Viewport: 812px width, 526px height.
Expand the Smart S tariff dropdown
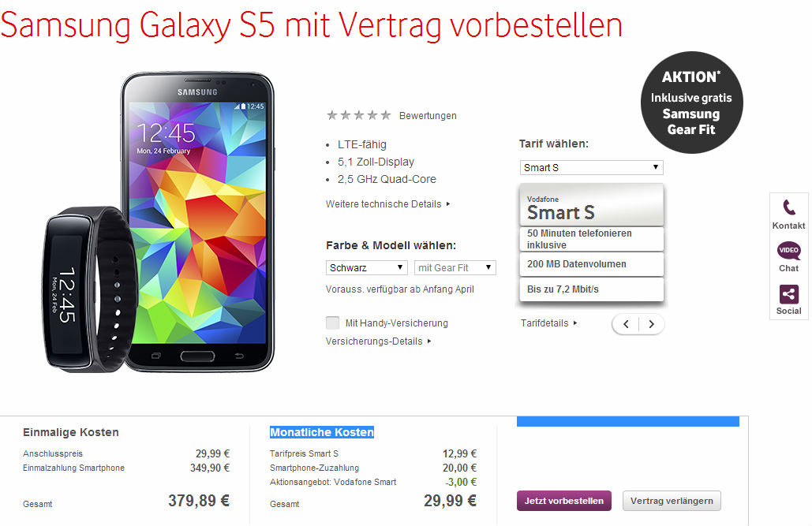tap(591, 167)
